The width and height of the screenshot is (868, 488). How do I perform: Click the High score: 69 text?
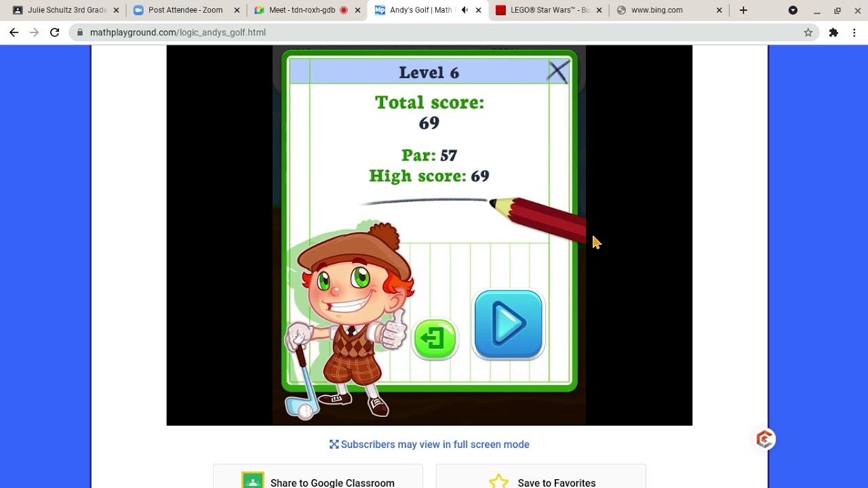click(429, 176)
